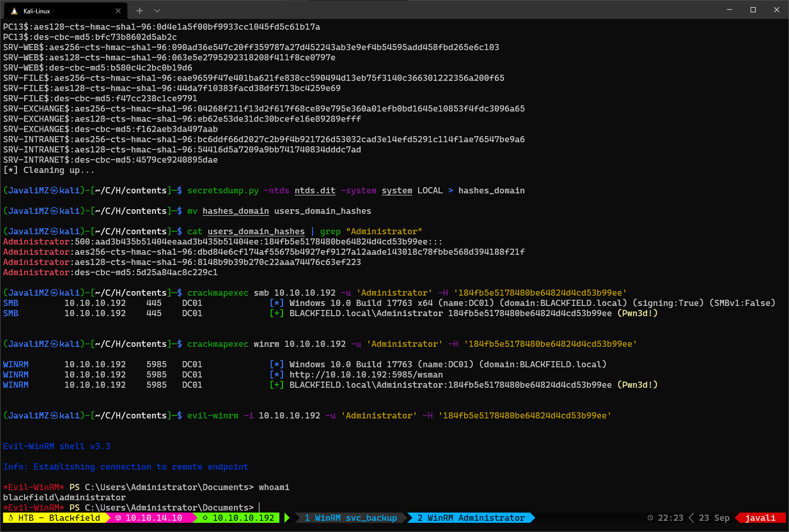The image size is (789, 532).
Task: Select the Kali-Linux terminal tab
Action: coord(65,11)
